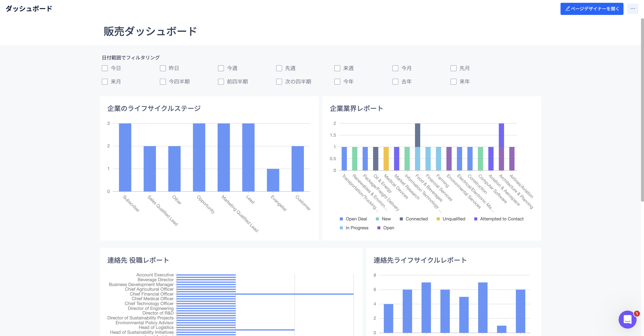The image size is (644, 336).
Task: Toggle the "Unqualified" legend entry
Action: 451,219
